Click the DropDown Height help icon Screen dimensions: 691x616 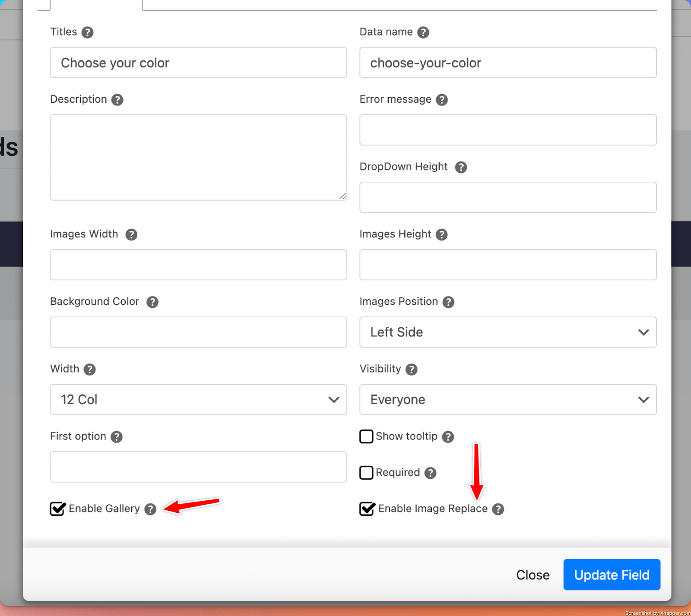[461, 167]
